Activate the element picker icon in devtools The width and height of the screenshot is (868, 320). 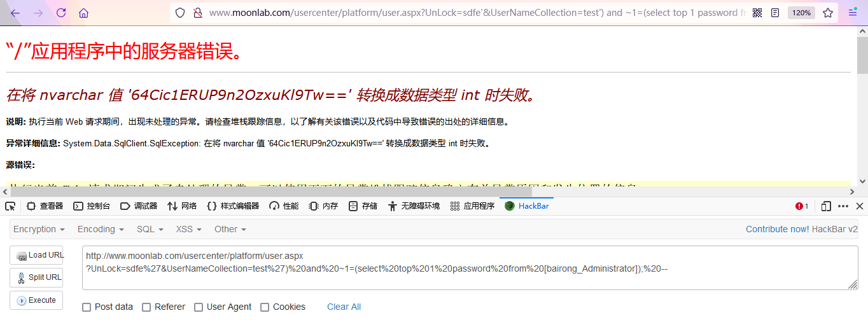click(x=10, y=206)
